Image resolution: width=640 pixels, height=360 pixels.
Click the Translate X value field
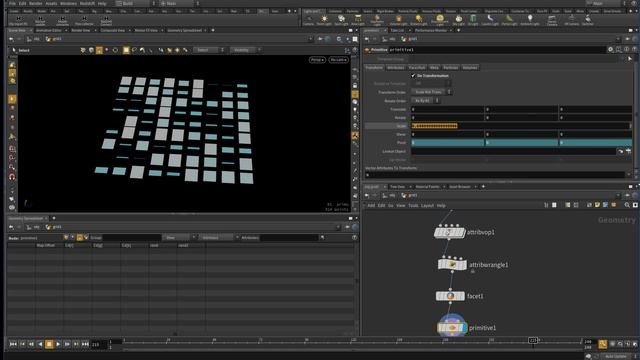click(x=447, y=109)
